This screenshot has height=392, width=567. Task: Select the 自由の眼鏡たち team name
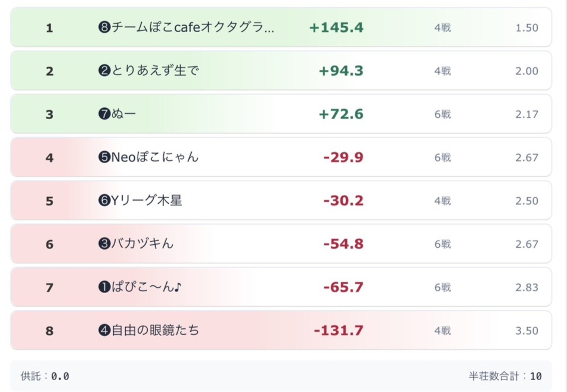tap(156, 331)
